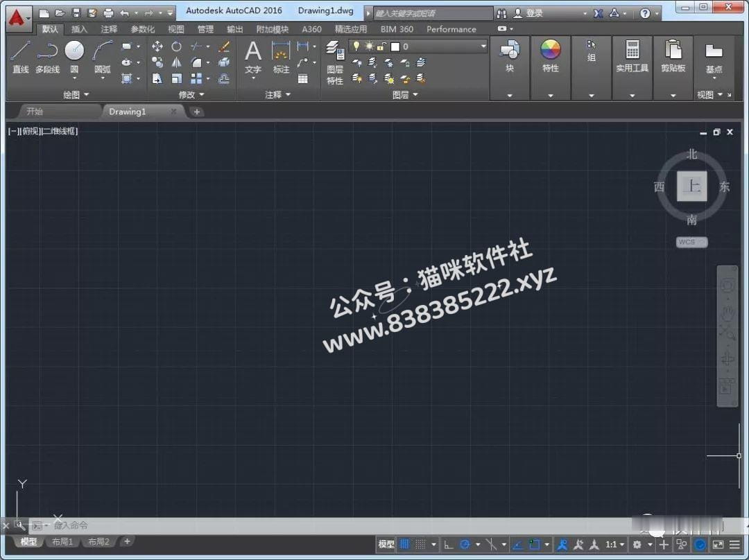Expand the Draw (绘图) panel

point(76,94)
